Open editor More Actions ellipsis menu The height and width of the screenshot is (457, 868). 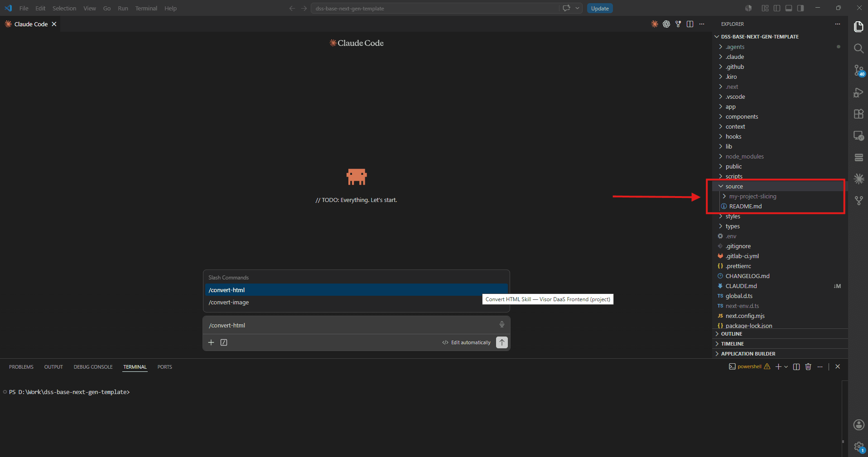point(702,24)
